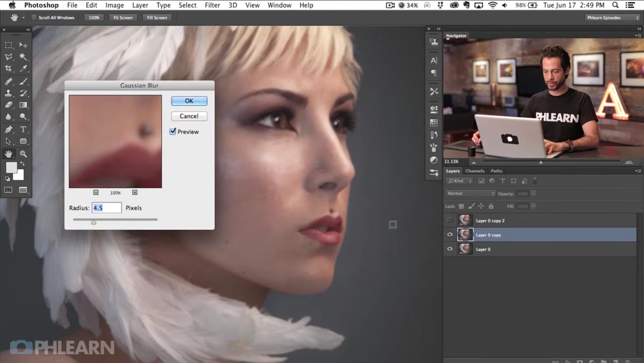Toggle lock image pixels
This screenshot has width=644, height=363.
[x=471, y=206]
